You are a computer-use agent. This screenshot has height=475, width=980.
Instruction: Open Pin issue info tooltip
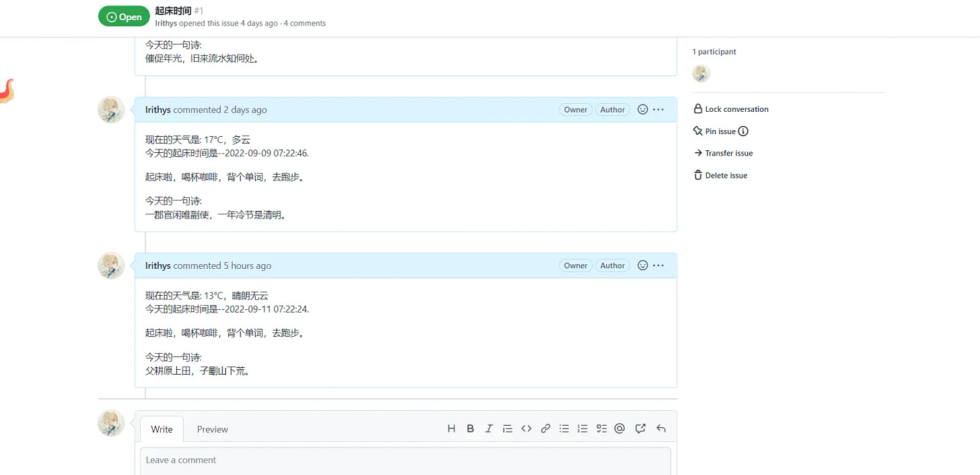click(743, 131)
